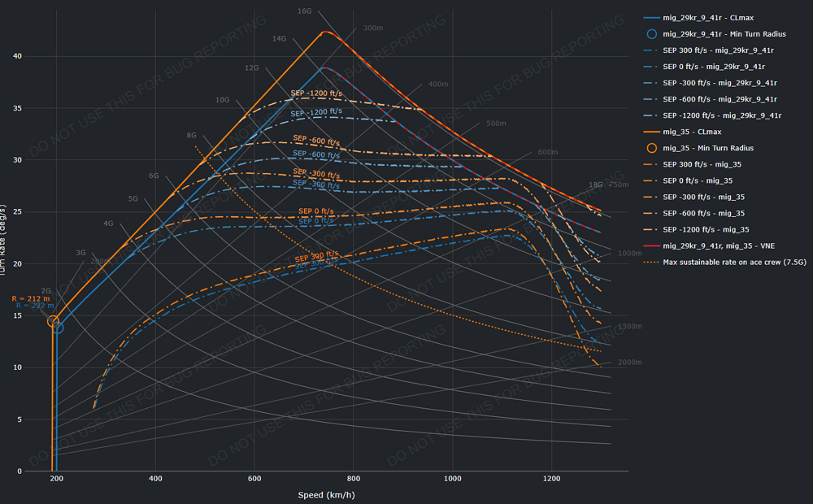Click blue 'SEP -300 ft/s' curve label
Viewport: 813px width, 504px height.
click(316, 184)
